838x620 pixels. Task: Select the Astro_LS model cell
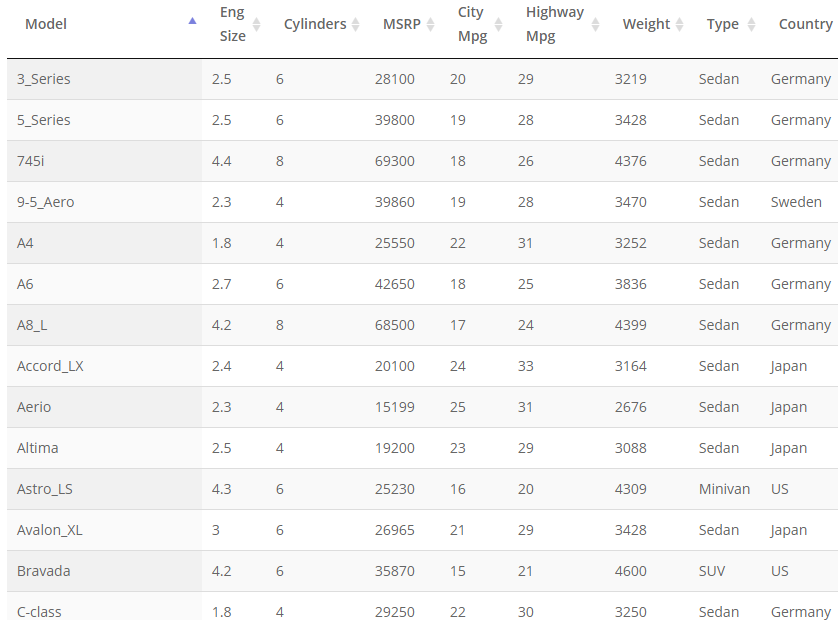pos(105,489)
